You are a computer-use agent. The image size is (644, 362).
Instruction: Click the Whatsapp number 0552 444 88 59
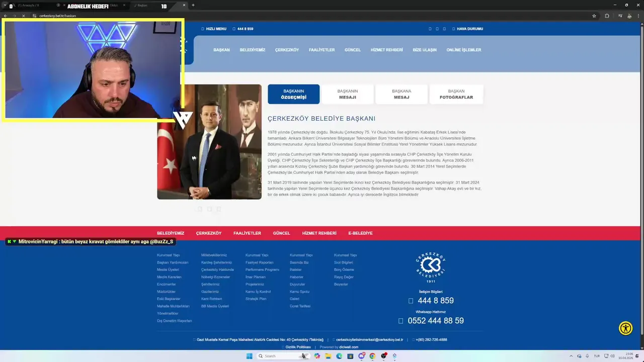pyautogui.click(x=436, y=321)
